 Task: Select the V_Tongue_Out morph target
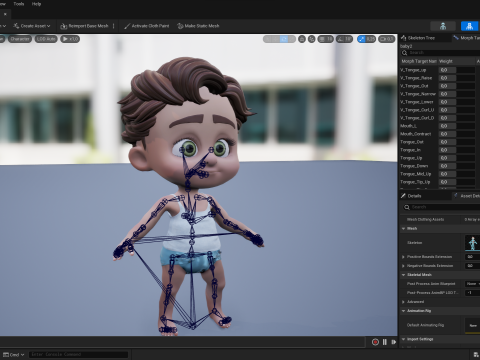[414, 86]
